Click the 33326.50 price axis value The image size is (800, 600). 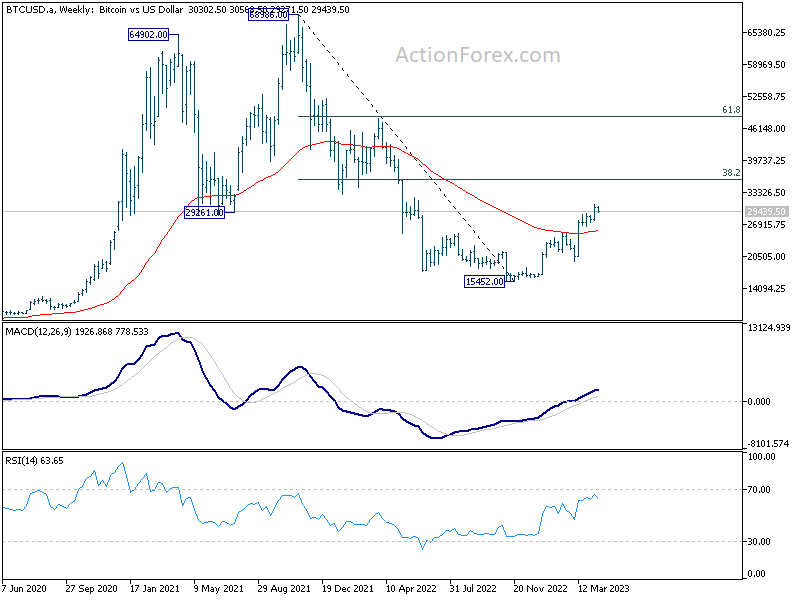click(766, 193)
